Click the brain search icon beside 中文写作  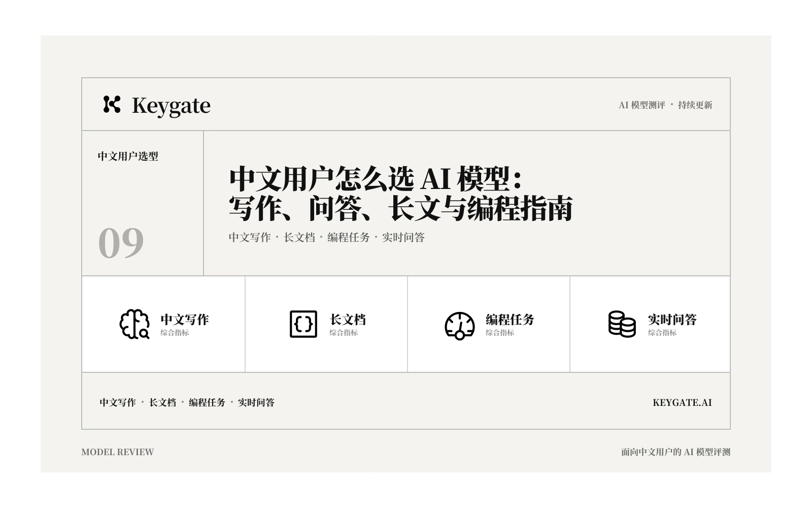(x=134, y=324)
